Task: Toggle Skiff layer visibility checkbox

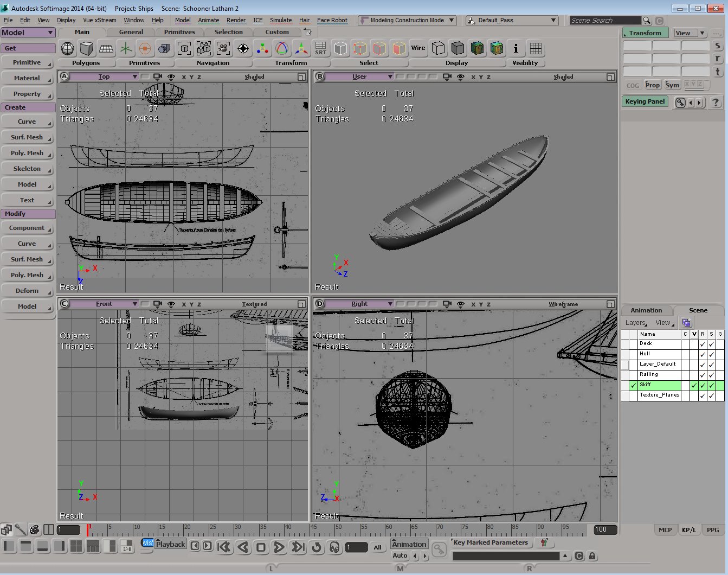Action: click(694, 385)
